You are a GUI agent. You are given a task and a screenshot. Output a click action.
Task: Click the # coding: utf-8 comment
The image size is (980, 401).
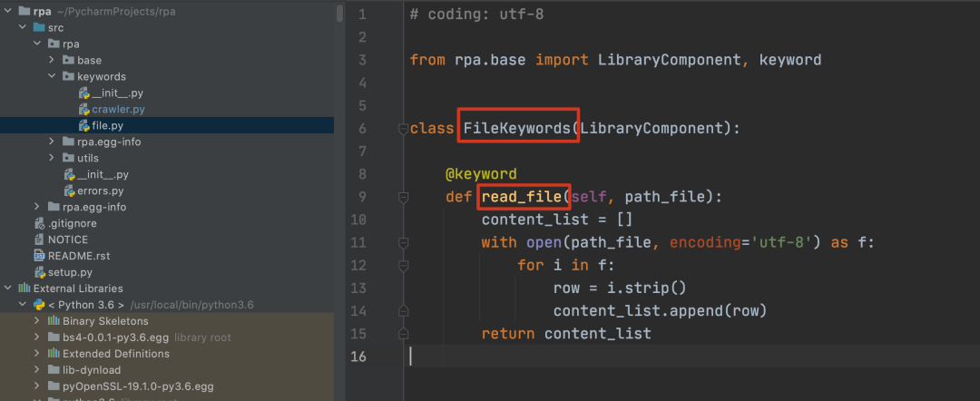click(477, 15)
